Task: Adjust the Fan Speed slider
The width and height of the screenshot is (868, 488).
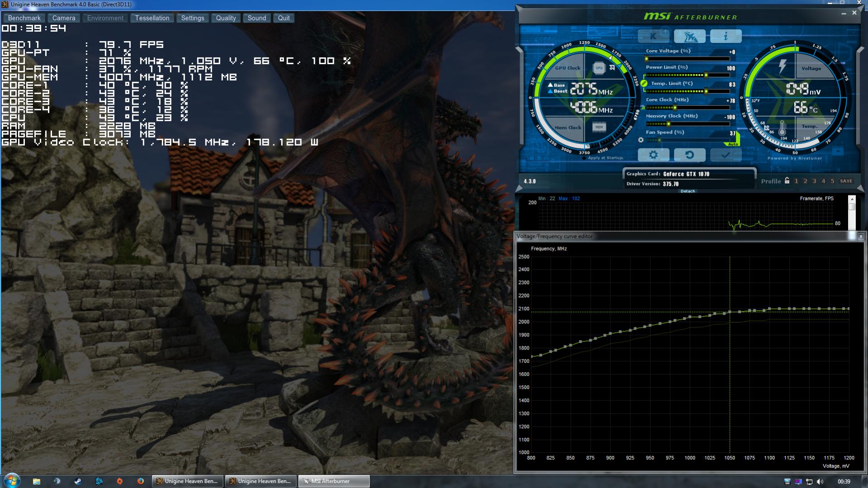Action: (688, 140)
